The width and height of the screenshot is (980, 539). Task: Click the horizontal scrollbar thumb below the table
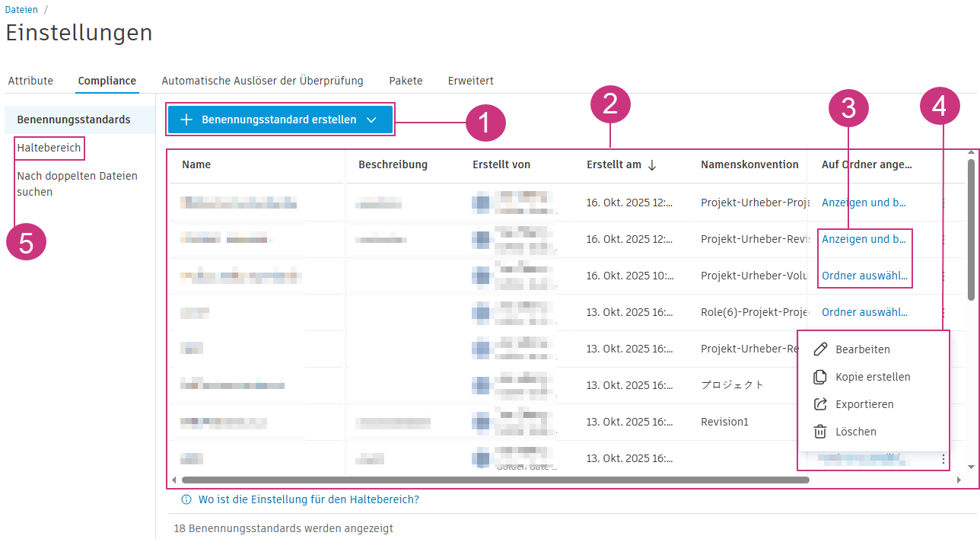click(495, 480)
